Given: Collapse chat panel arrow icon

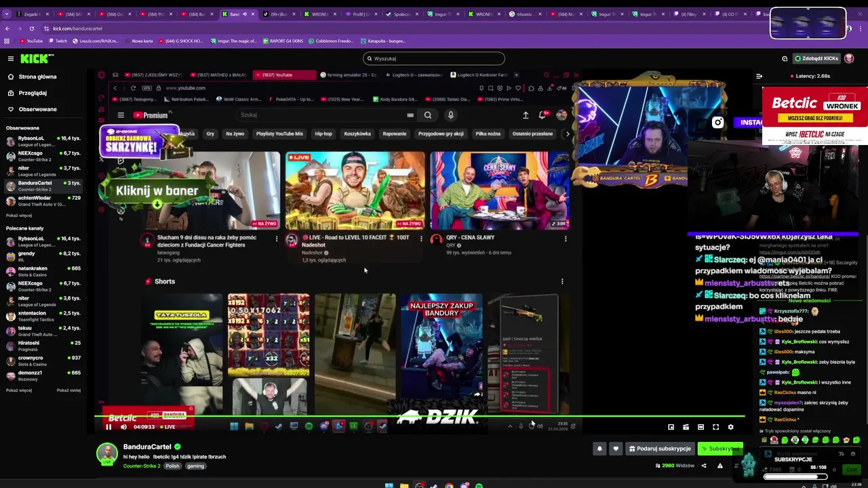Looking at the screenshot, I should (759, 76).
